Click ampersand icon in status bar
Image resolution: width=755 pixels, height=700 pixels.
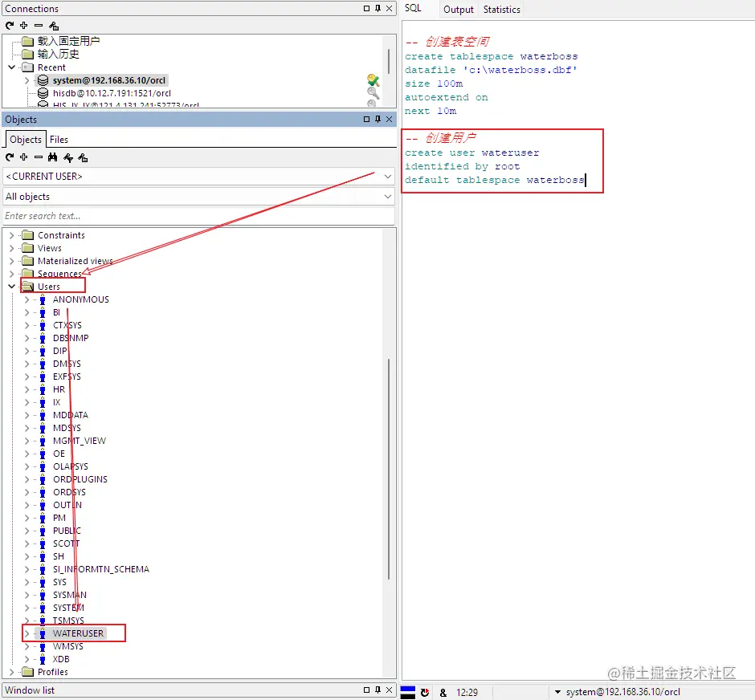click(x=443, y=693)
